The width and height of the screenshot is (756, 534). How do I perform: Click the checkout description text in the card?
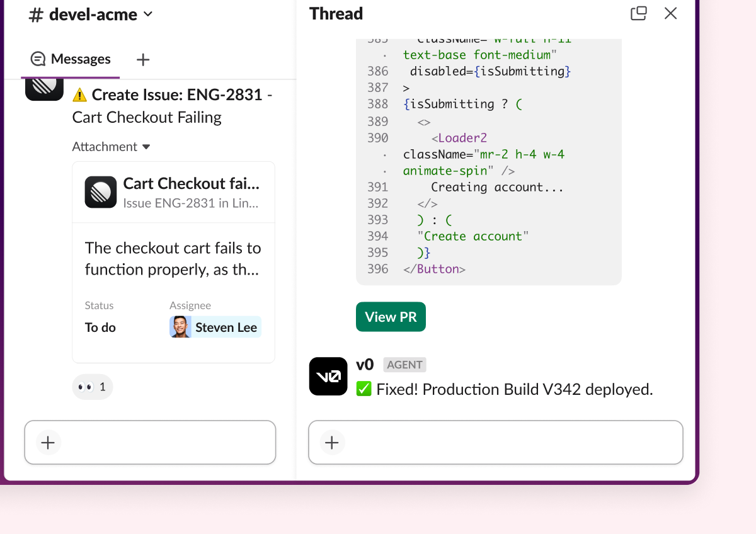point(173,259)
